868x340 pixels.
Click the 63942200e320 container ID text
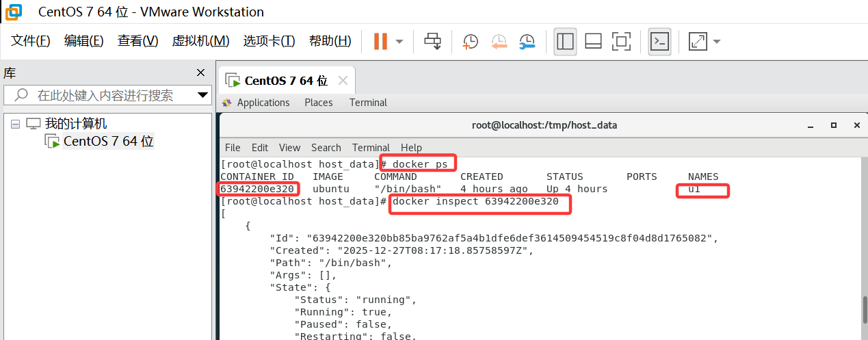pos(257,189)
